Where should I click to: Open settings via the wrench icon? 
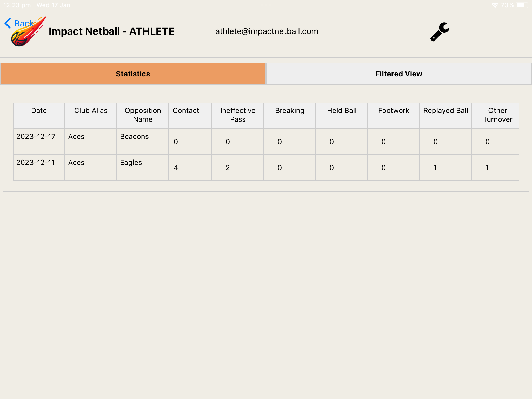pyautogui.click(x=440, y=32)
